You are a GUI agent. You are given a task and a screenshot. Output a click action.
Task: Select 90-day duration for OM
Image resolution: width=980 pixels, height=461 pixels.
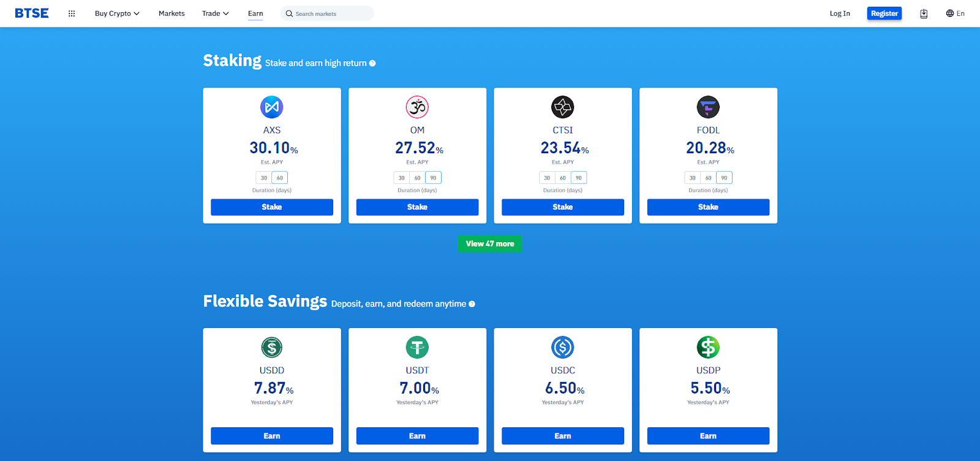433,178
